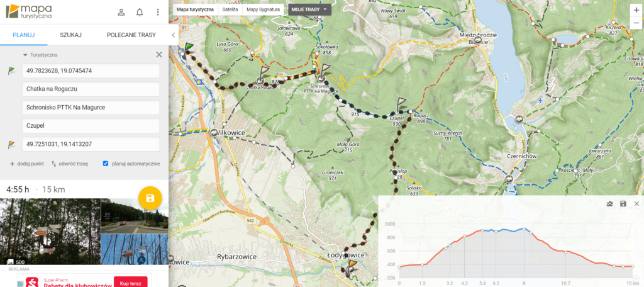Click the 'Chatka na Rogaczu' waypoint field
Image resolution: width=644 pixels, height=287 pixels.
91,89
